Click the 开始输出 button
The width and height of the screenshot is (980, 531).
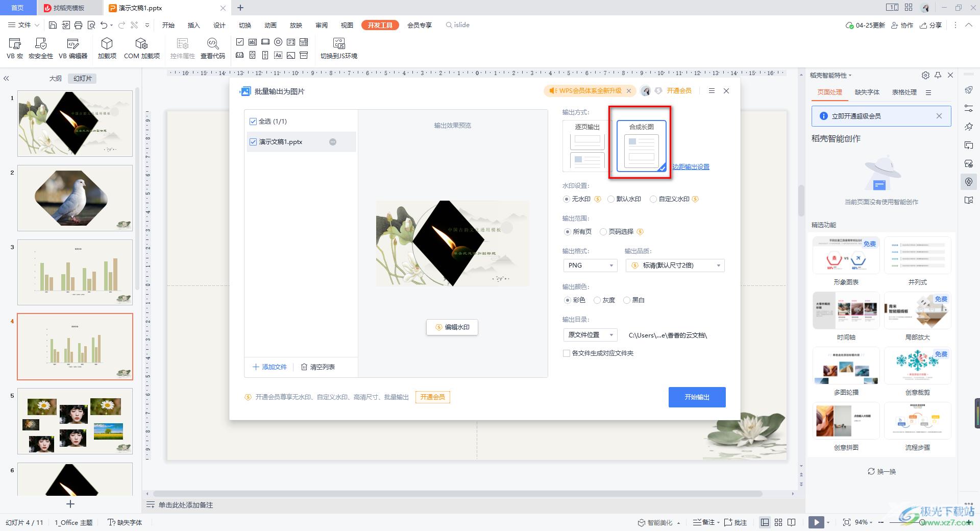pyautogui.click(x=697, y=397)
